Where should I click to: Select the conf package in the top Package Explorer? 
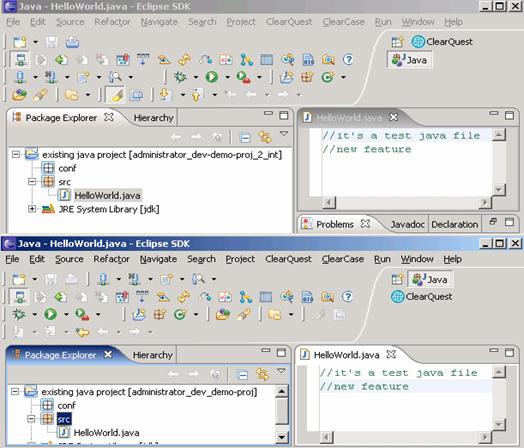tap(67, 168)
